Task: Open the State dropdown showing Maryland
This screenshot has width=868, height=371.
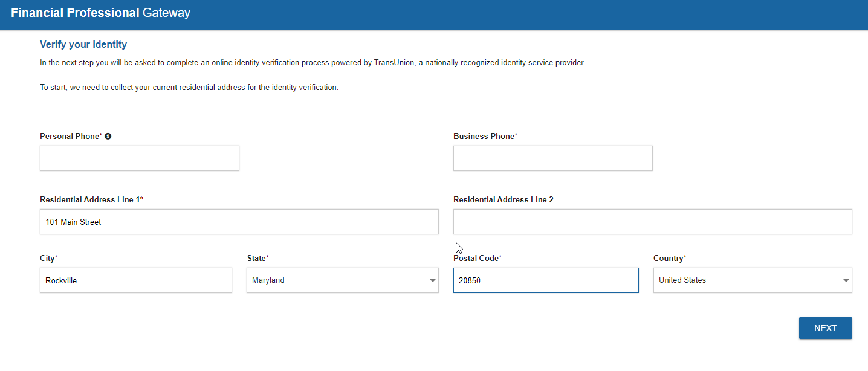Action: (342, 280)
